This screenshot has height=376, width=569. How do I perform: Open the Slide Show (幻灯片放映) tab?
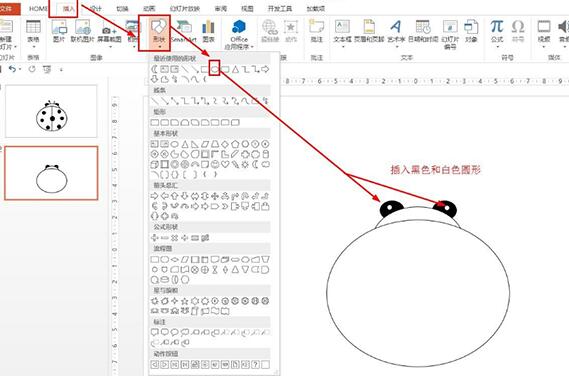click(185, 8)
